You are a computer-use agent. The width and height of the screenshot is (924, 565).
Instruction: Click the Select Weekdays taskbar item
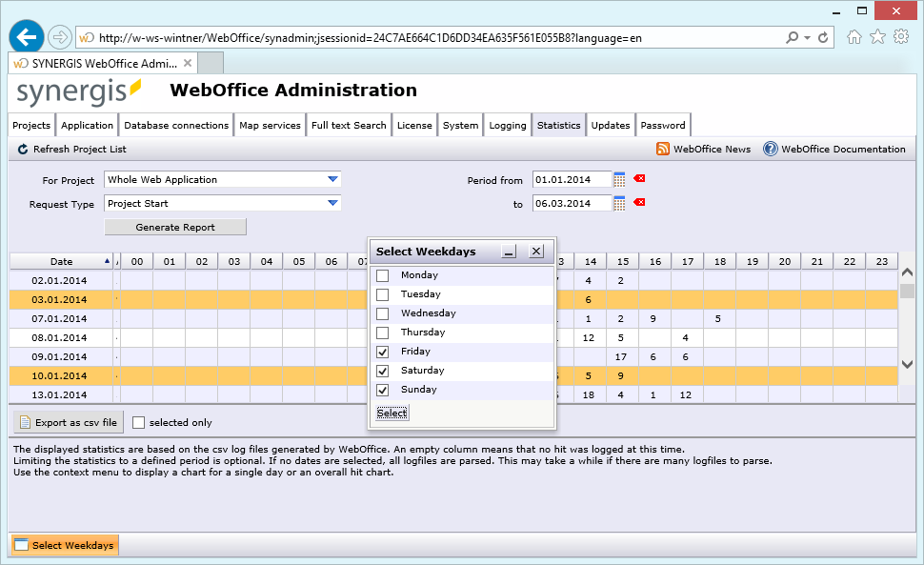tap(64, 545)
